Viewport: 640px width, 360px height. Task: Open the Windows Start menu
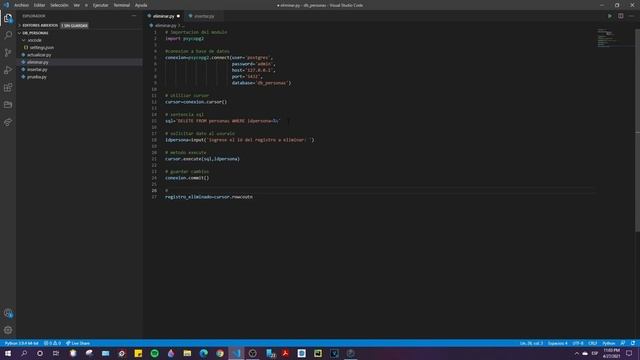click(8, 353)
